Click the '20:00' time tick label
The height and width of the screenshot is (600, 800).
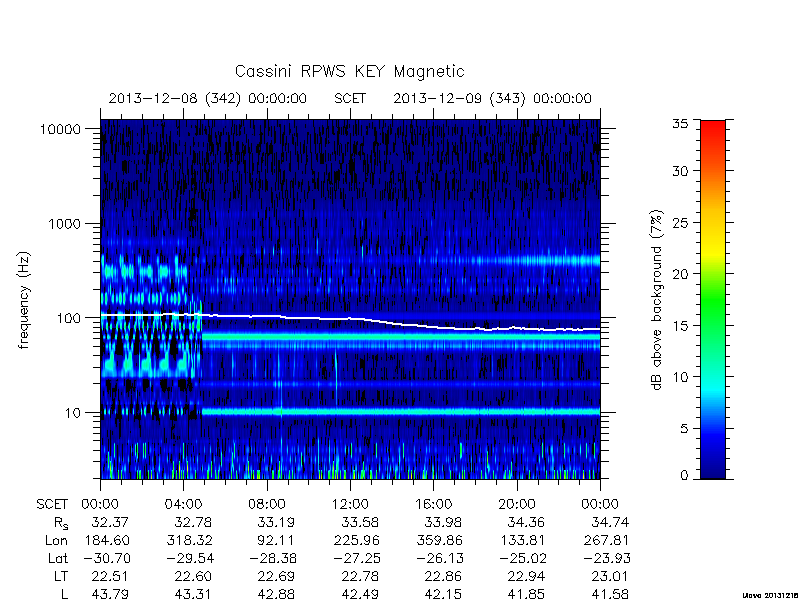pos(517,505)
